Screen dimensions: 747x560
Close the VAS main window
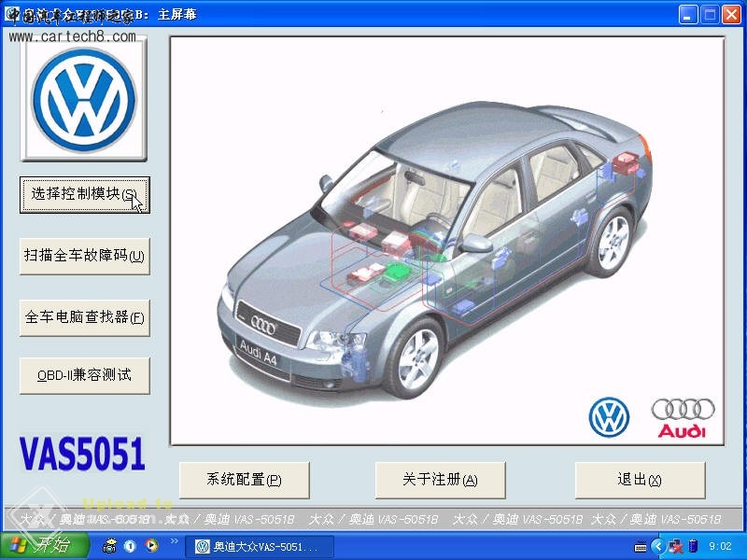pos(731,15)
